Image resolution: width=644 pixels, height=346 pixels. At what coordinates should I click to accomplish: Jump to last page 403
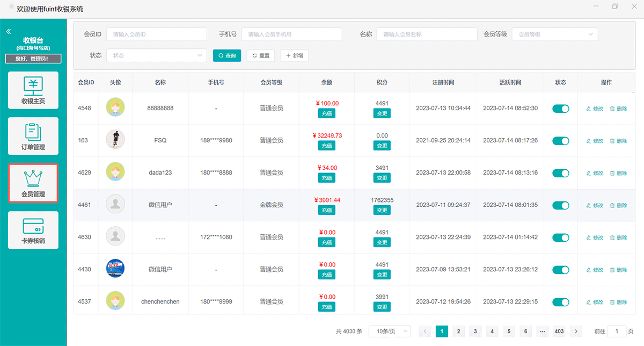pos(559,331)
